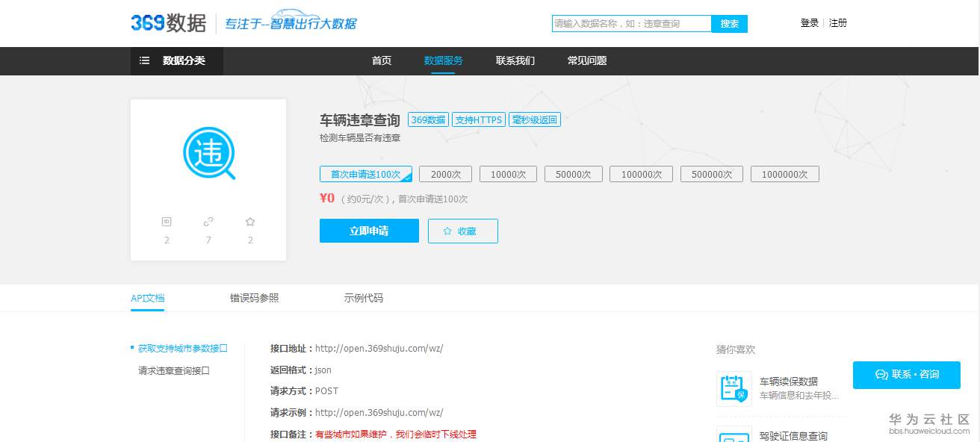Select the 500000次 package option
The image size is (980, 442).
click(712, 174)
